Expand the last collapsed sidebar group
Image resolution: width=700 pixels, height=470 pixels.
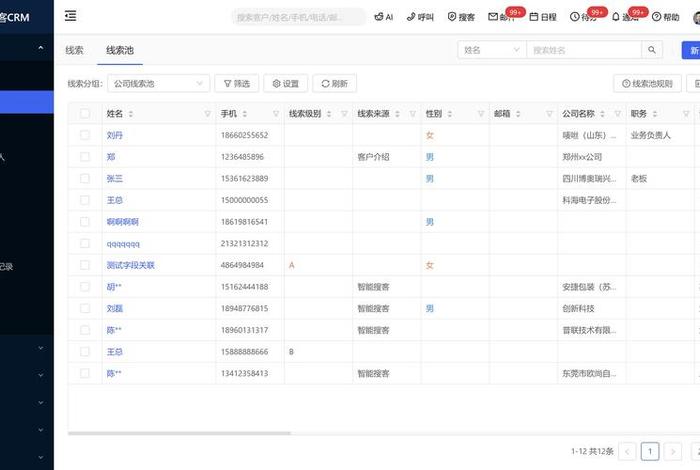41,457
